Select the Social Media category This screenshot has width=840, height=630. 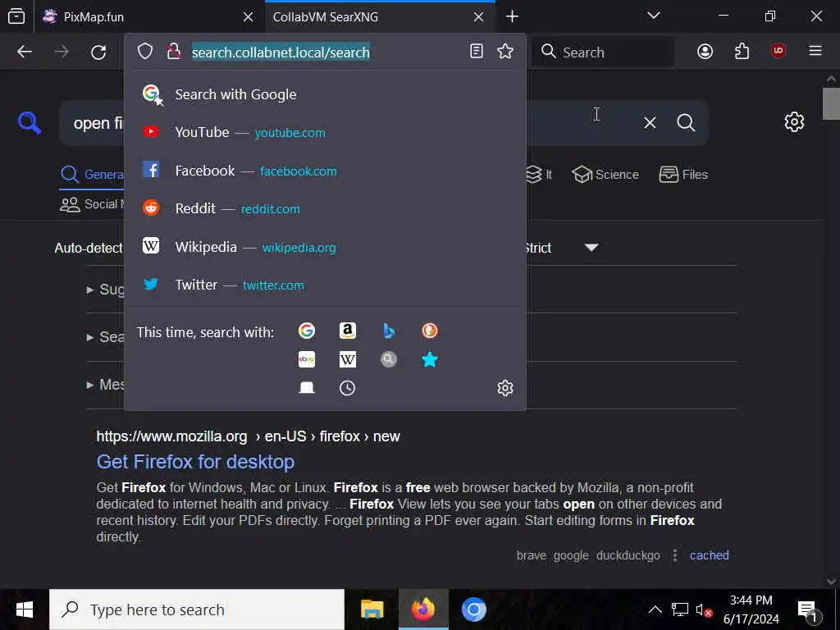(x=92, y=204)
